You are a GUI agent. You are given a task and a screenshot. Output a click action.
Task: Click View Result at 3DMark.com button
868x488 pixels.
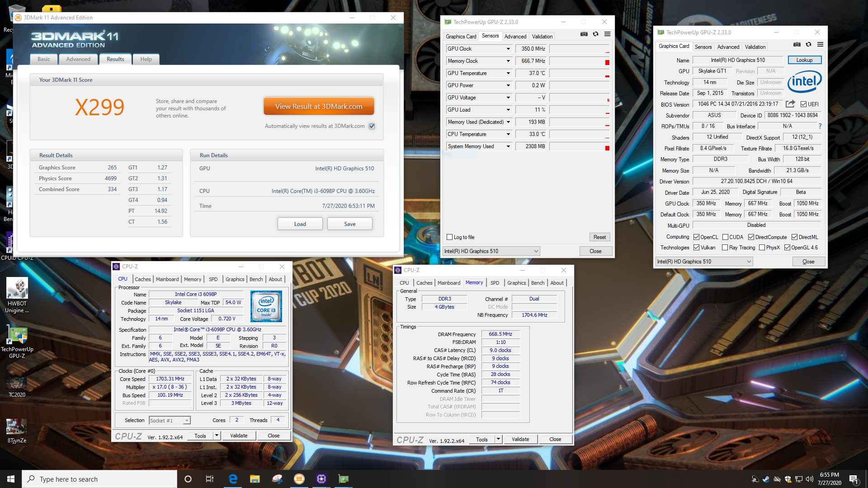(319, 107)
